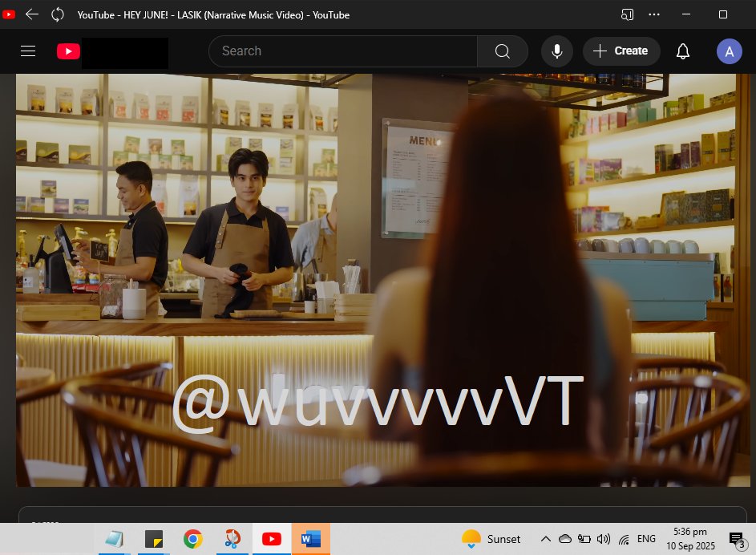Start voice search with the microphone
Screen dimensions: 756x555
point(557,51)
